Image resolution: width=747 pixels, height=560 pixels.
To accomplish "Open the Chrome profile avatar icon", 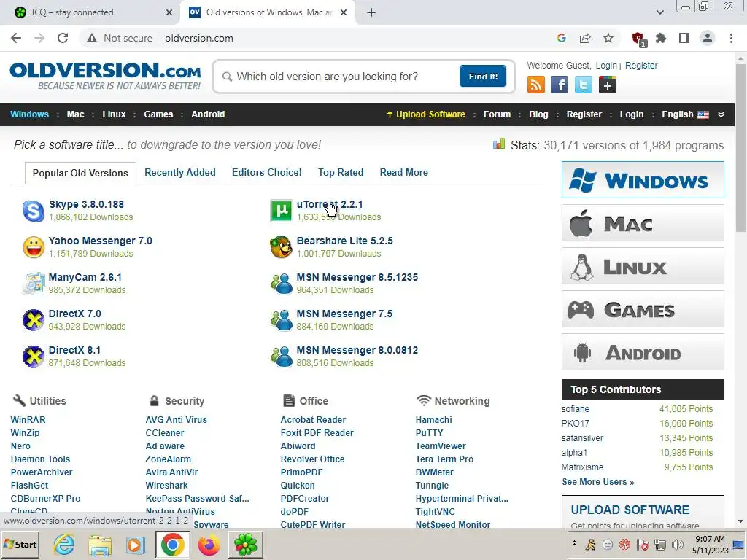I will (708, 38).
